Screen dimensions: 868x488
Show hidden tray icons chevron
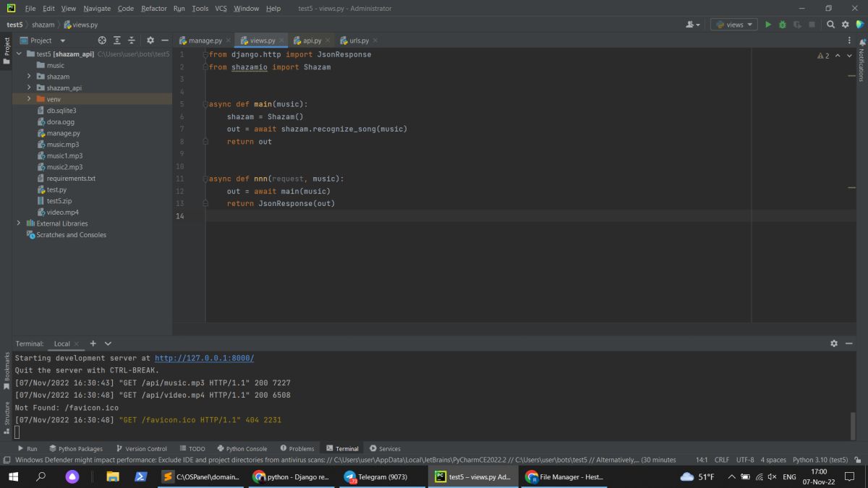732,477
